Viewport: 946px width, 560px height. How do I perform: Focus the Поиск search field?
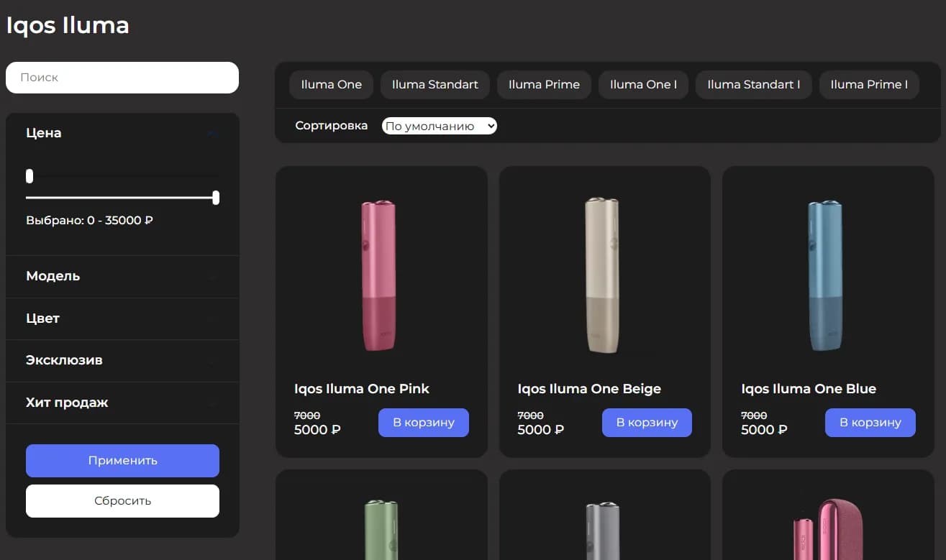[x=122, y=78]
